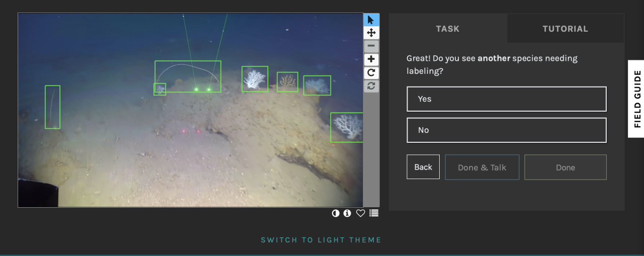Screen dimensions: 644x256
Task: Zoom out of the image
Action: click(x=371, y=46)
